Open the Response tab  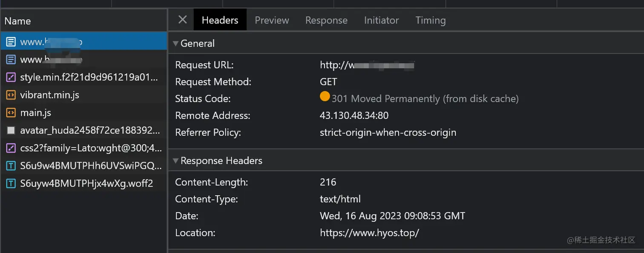coord(326,20)
